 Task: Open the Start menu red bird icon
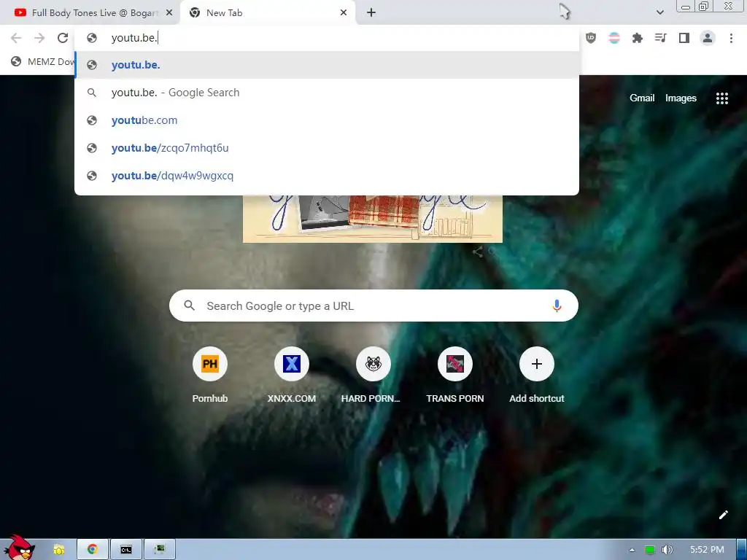click(x=19, y=548)
